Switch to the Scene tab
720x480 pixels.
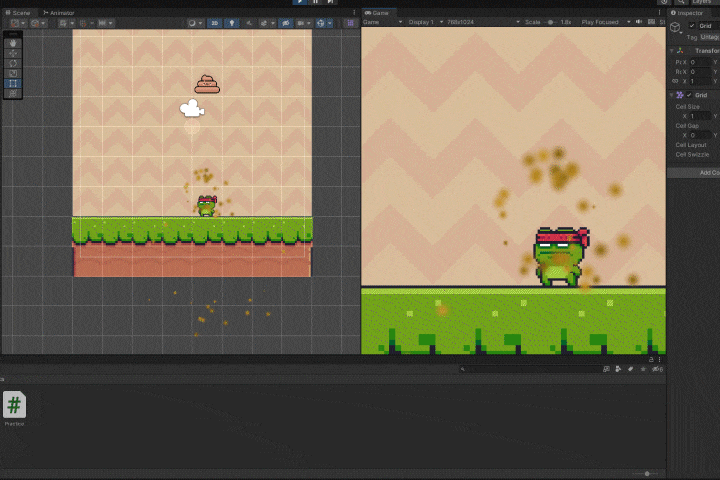tap(18, 13)
